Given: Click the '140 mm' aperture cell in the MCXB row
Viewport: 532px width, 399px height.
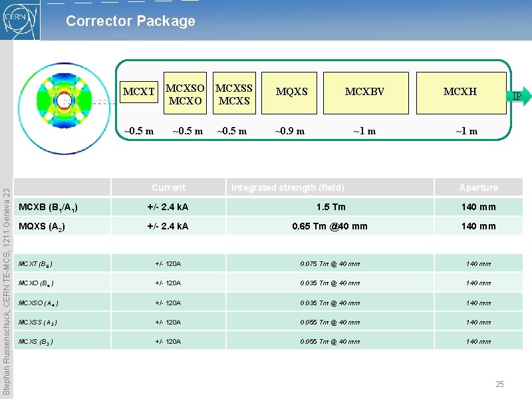Looking at the screenshot, I should [479, 207].
